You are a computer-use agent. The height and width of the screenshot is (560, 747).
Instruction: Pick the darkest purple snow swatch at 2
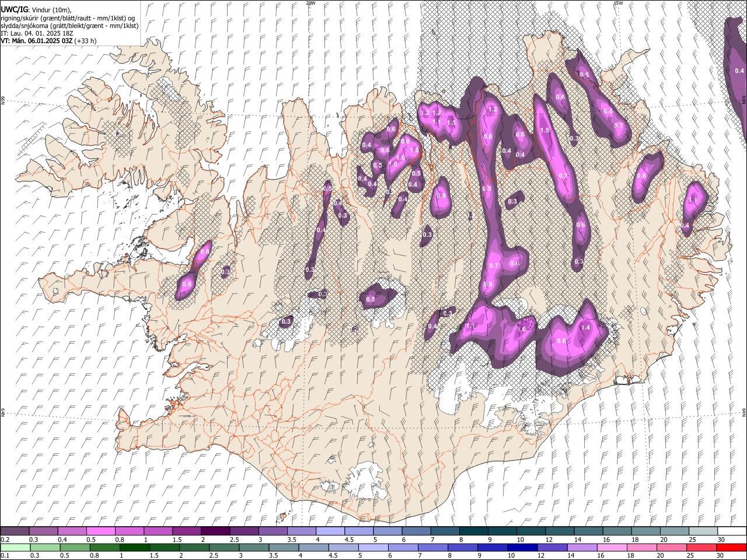(x=215, y=531)
